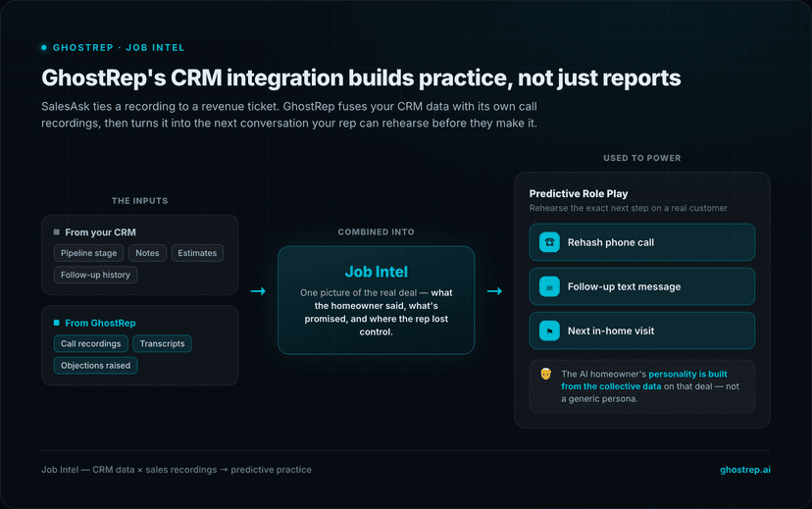Screen dimensions: 812x509
Task: Click the Job Intel card title
Action: (376, 272)
